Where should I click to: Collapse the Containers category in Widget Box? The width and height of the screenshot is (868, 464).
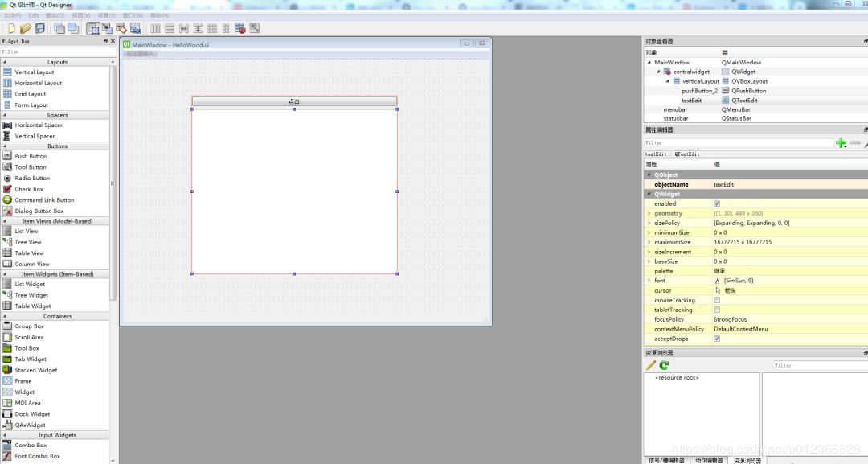pos(5,316)
